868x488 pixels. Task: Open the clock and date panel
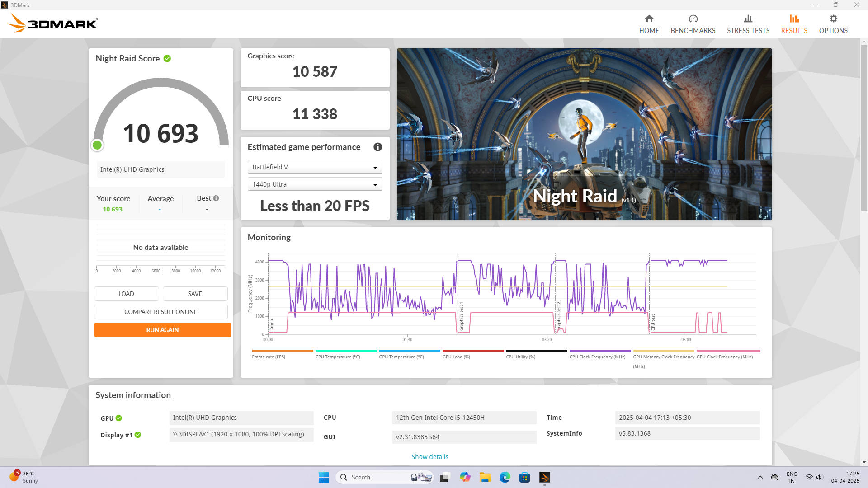click(845, 477)
